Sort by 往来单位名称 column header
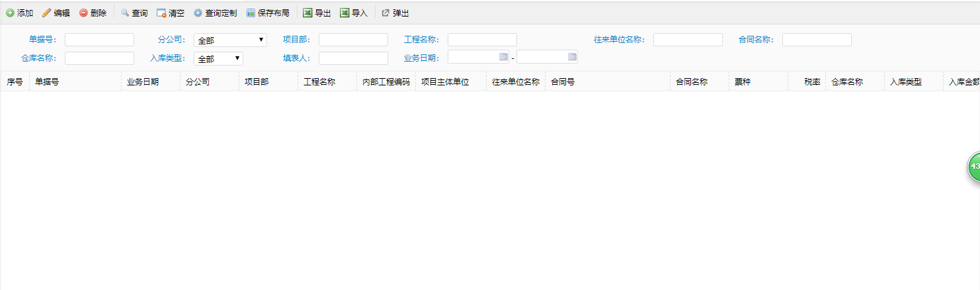 coord(515,82)
